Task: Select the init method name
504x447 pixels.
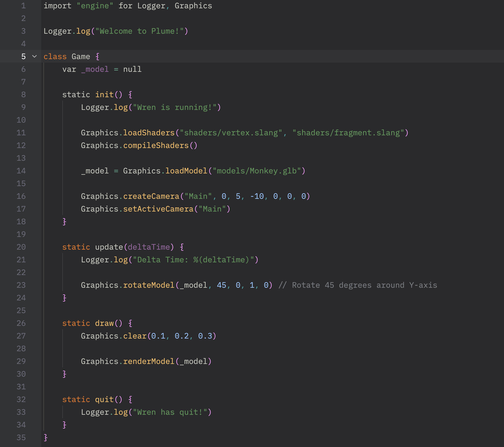Action: 104,95
